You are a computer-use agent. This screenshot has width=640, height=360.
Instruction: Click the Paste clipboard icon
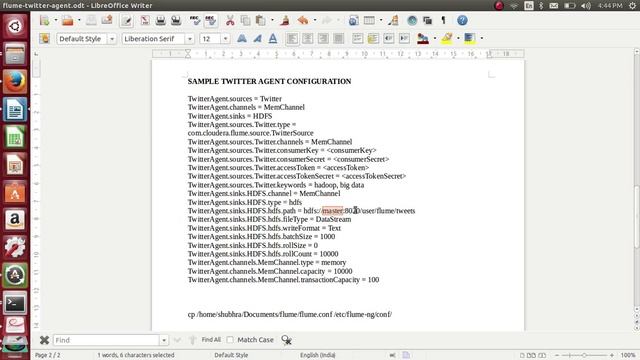[x=260, y=20]
